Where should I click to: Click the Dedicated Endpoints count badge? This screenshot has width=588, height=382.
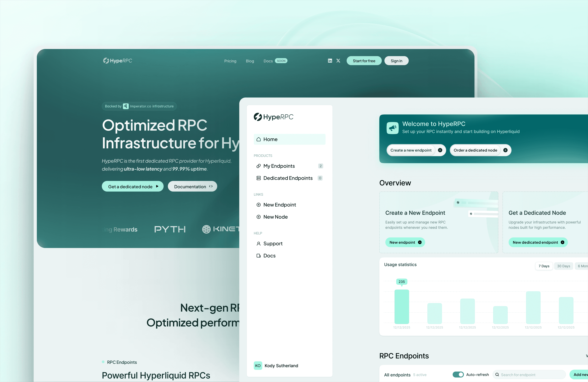(320, 178)
